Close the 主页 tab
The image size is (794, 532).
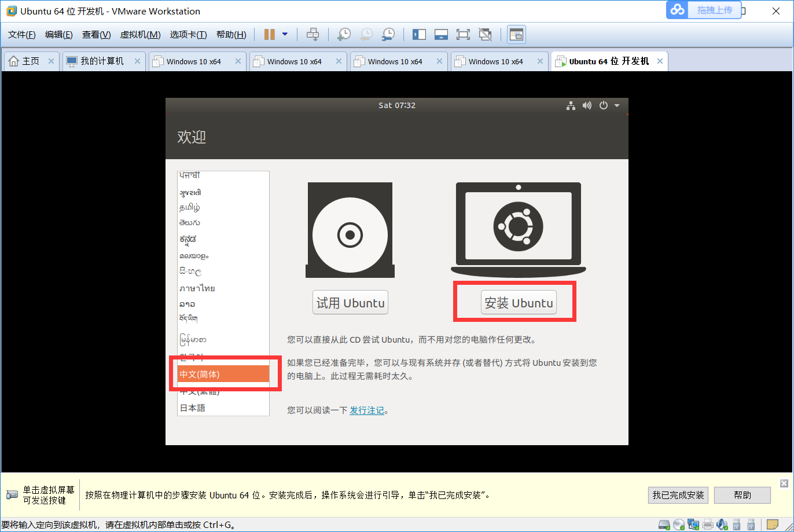51,61
